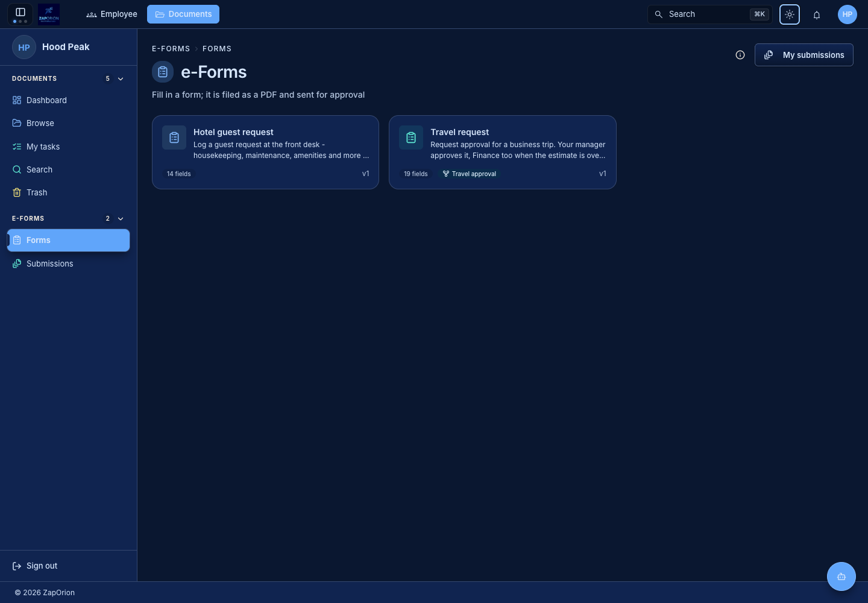This screenshot has width=868, height=603.
Task: Click the Travel approval workflow tag
Action: [470, 174]
